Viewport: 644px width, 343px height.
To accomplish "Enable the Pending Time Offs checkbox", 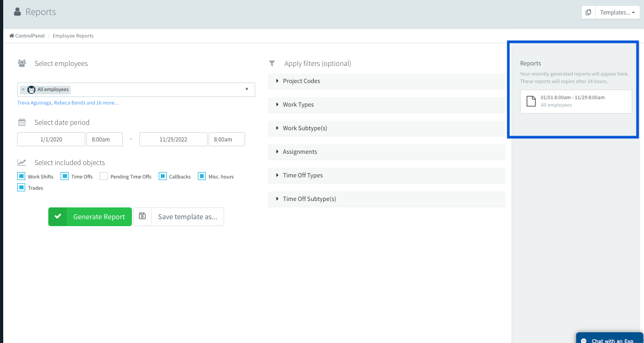I will 104,176.
